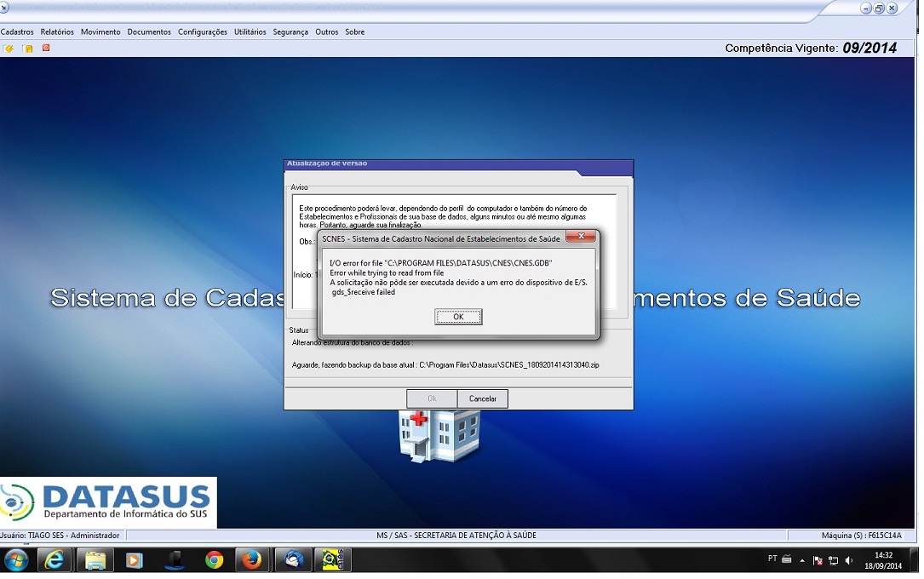Open the Relatórios menu

tap(57, 32)
